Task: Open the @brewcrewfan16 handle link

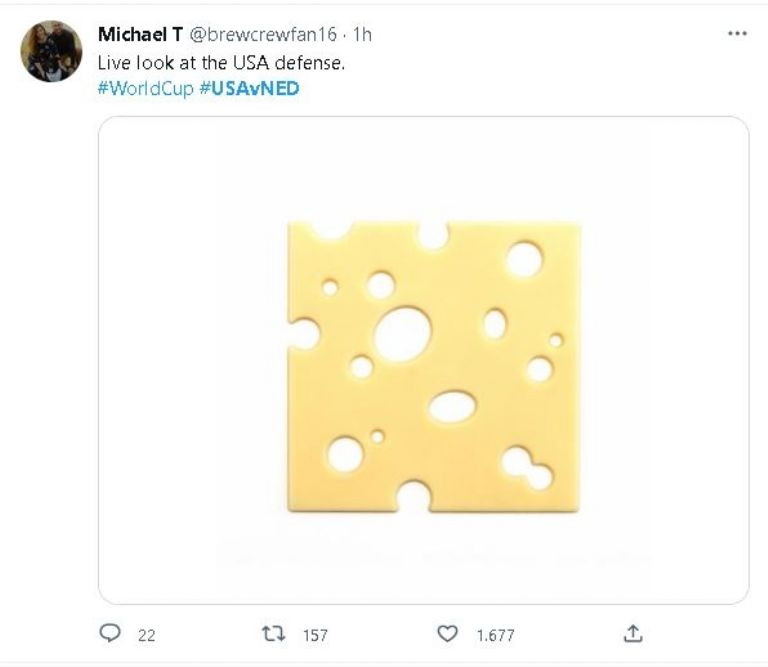Action: 263,35
